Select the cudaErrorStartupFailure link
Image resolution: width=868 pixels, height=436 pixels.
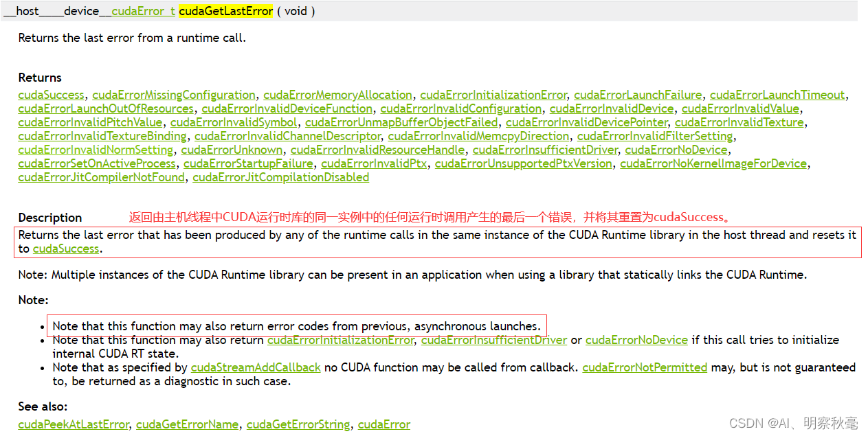[x=248, y=163]
